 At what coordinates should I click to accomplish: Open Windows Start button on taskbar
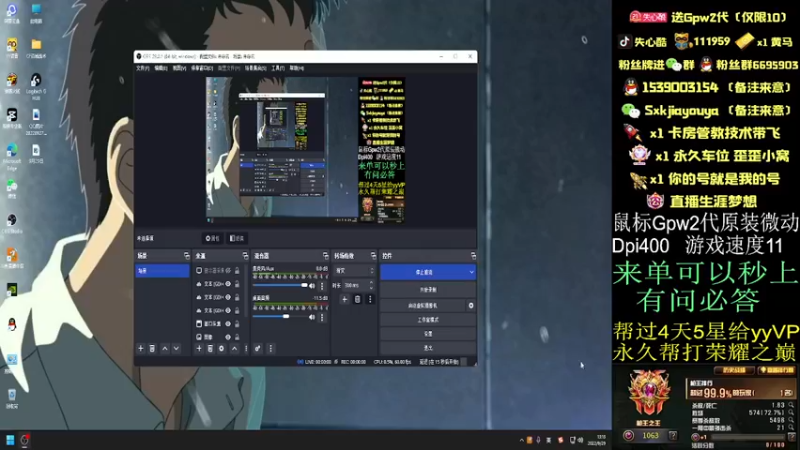coord(10,440)
